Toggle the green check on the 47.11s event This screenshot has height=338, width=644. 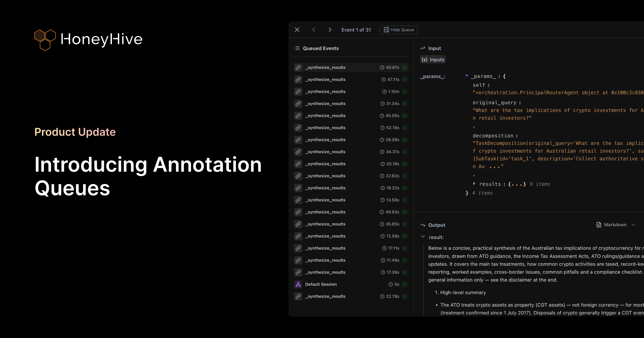pos(405,79)
